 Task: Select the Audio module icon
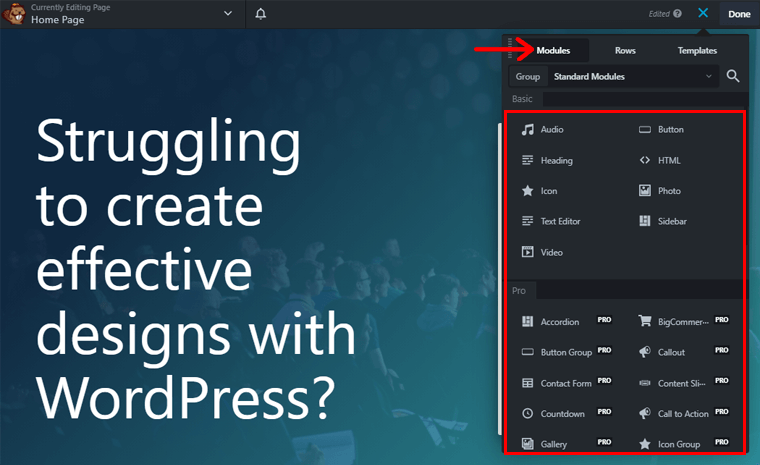pyautogui.click(x=528, y=130)
